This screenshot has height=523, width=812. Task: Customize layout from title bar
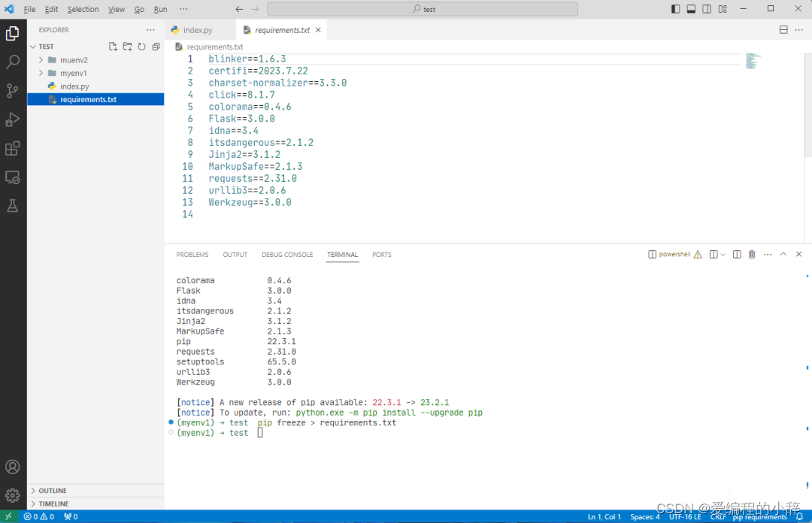[x=723, y=9]
